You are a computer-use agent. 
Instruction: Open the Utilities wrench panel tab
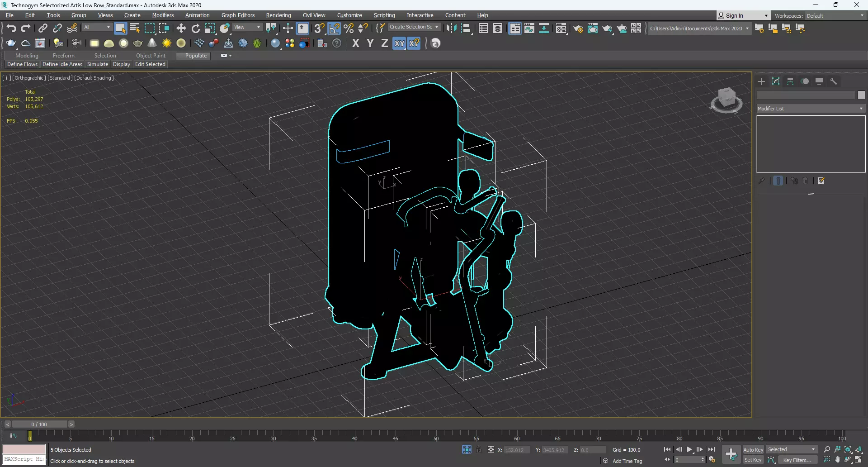pyautogui.click(x=834, y=81)
